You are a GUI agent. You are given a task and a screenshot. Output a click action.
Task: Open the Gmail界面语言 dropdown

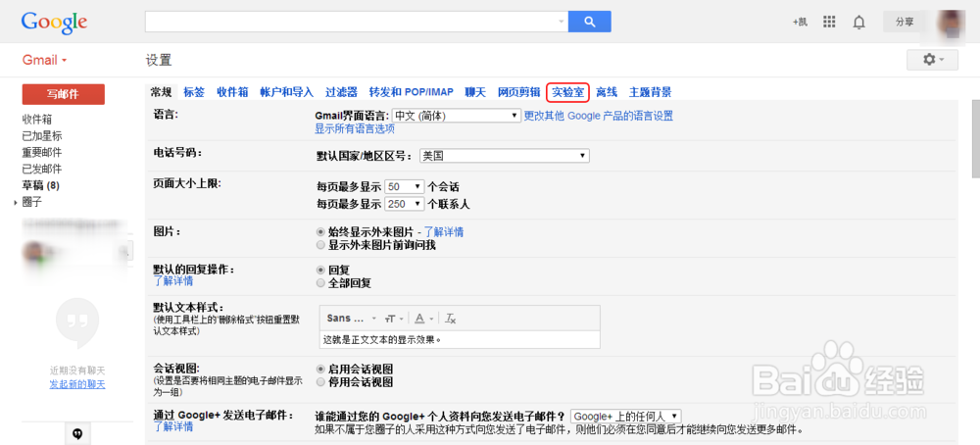(x=457, y=116)
